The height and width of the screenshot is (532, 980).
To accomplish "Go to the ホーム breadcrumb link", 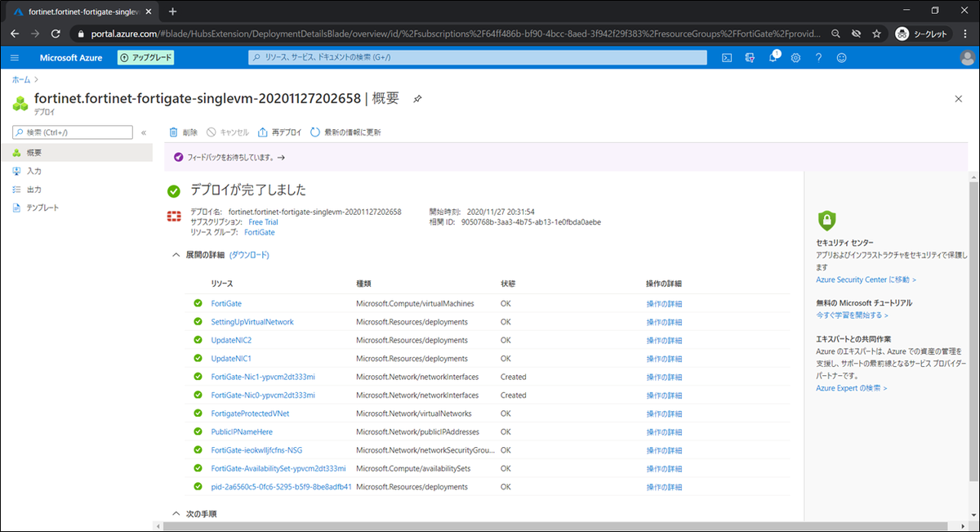I will coord(21,79).
